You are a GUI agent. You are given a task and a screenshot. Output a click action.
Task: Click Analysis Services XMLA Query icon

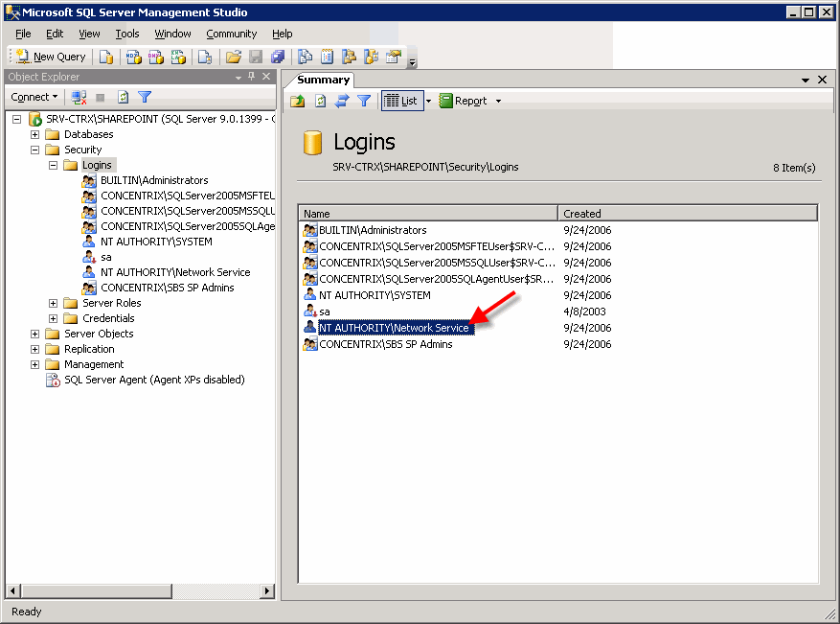point(178,57)
